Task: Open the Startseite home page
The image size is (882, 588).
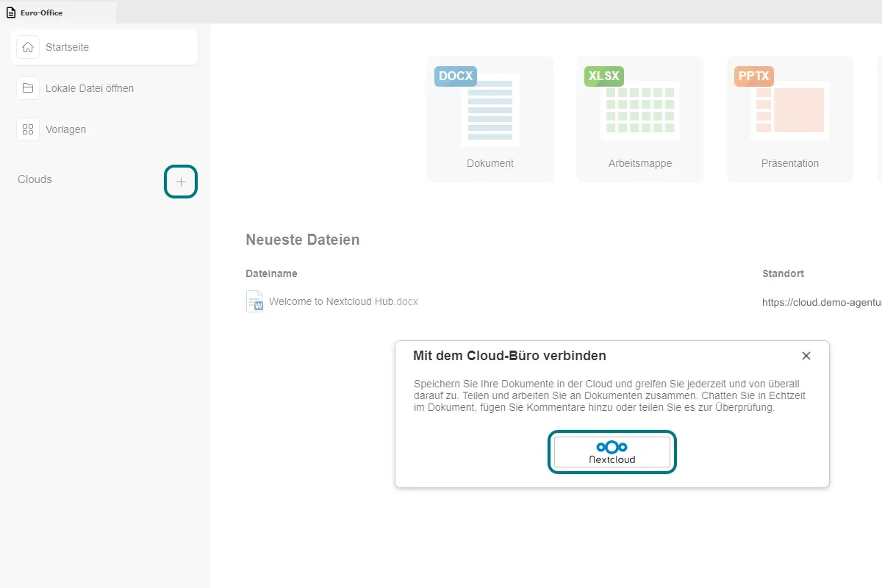Action: click(x=104, y=47)
